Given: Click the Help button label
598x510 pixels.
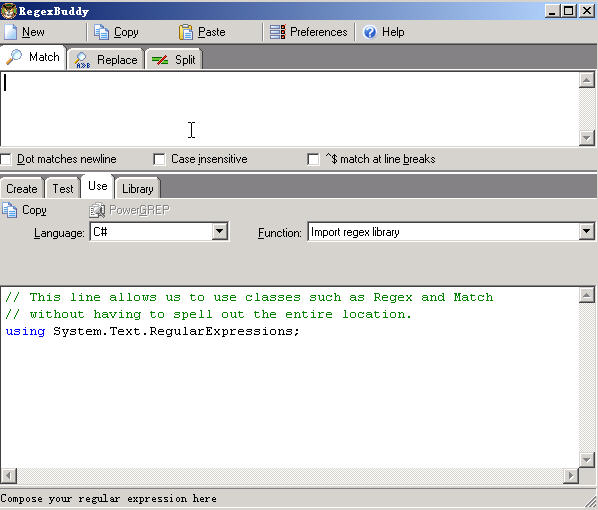Looking at the screenshot, I should 393,32.
